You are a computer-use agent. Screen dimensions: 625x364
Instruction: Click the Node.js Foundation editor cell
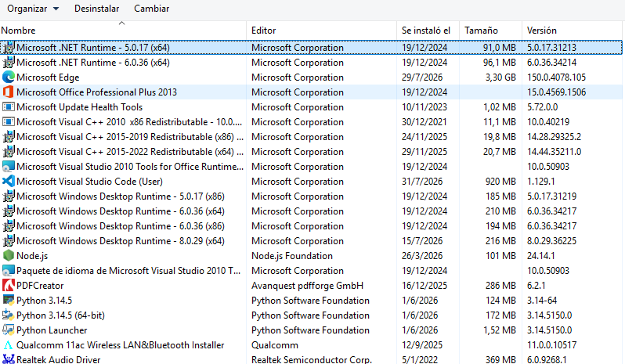[292, 256]
